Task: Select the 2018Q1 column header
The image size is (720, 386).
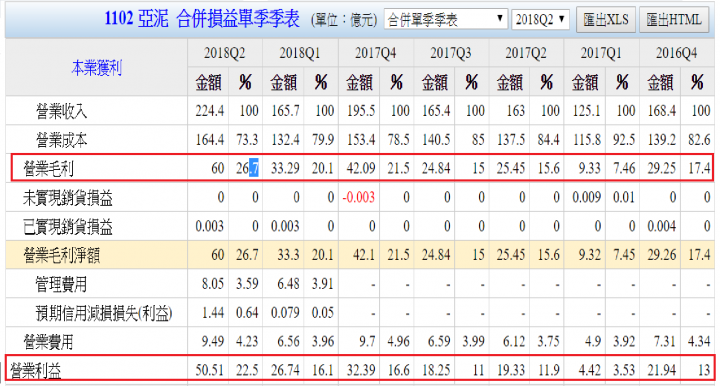Action: [300, 53]
